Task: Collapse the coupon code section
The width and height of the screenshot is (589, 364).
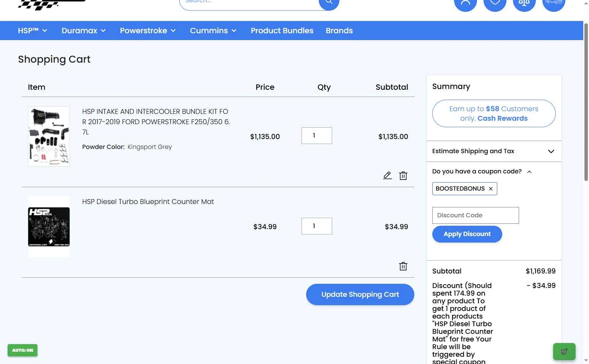Action: tap(482, 171)
